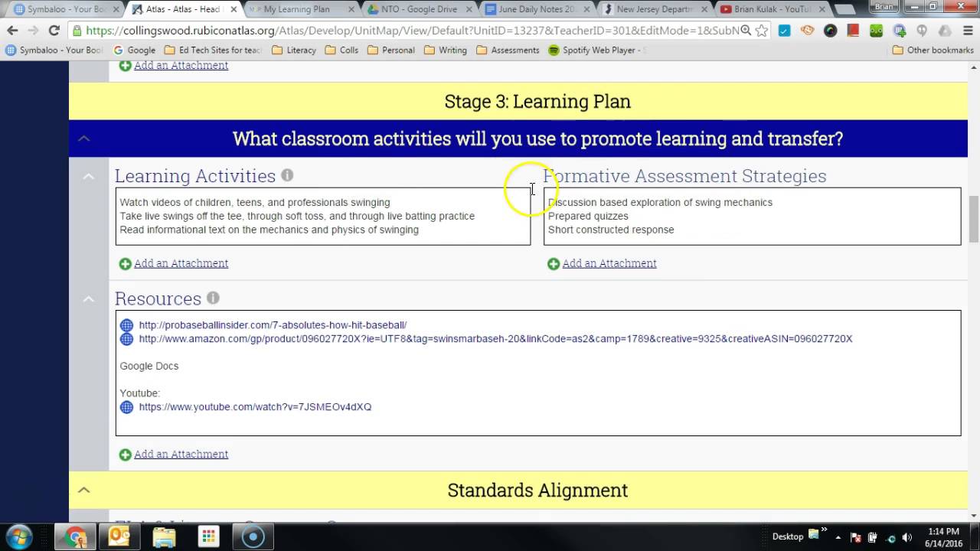Image resolution: width=980 pixels, height=551 pixels.
Task: Open the amazon.com product link
Action: (x=495, y=339)
